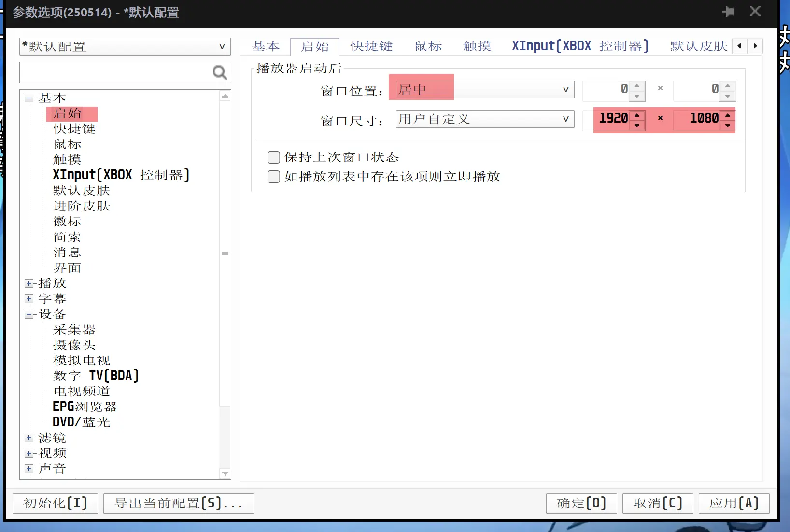Apply settings with 应用(A) button
790x532 pixels.
(734, 504)
